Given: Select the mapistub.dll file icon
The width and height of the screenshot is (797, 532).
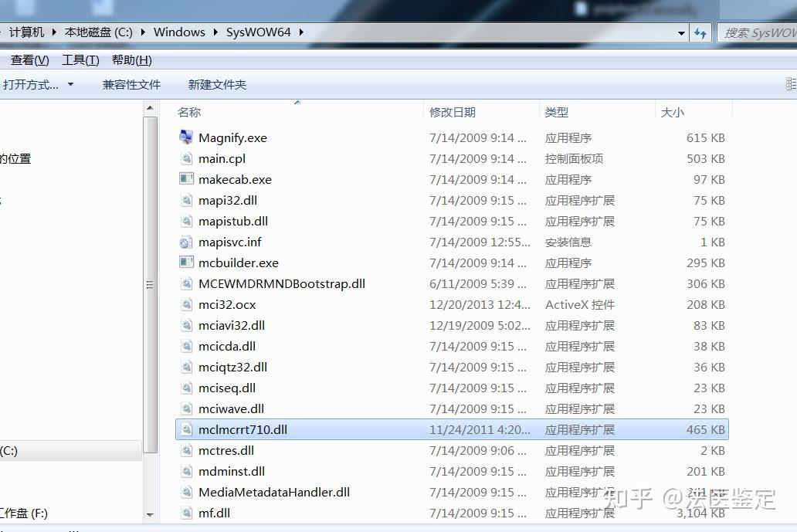Looking at the screenshot, I should click(x=186, y=221).
